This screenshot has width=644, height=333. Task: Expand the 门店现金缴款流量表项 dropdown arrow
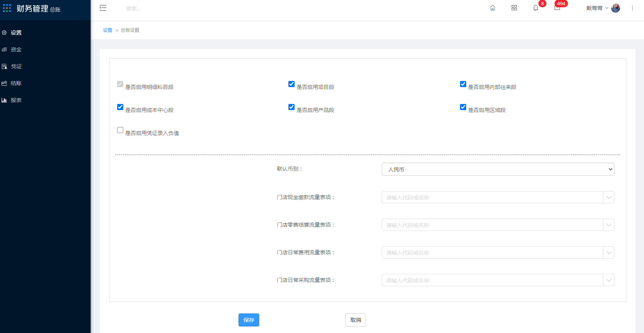pyautogui.click(x=609, y=197)
